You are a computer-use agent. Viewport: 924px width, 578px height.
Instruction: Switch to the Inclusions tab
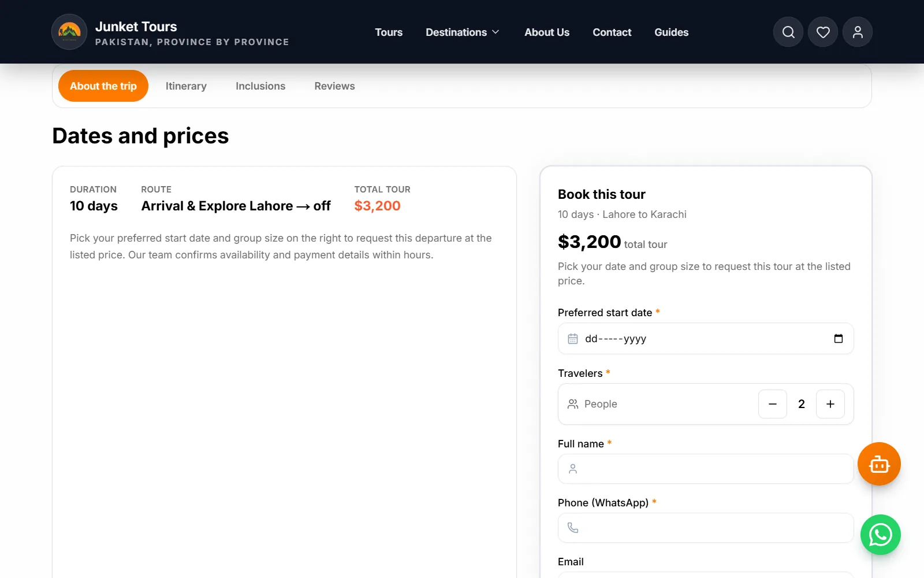click(x=260, y=86)
